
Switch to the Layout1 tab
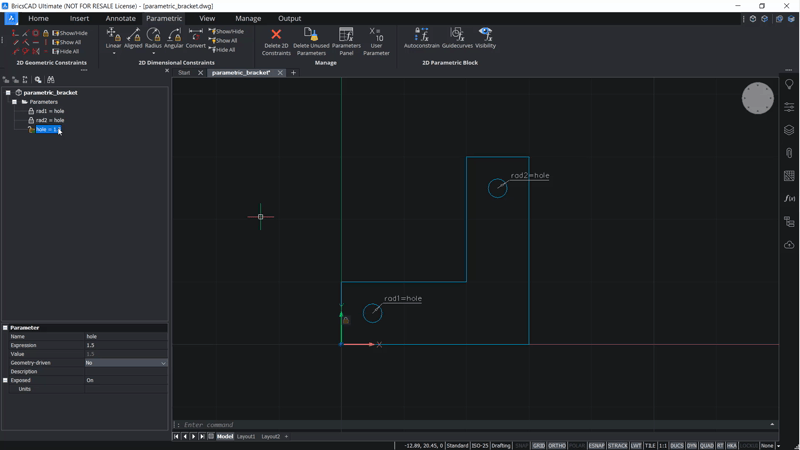coord(246,437)
